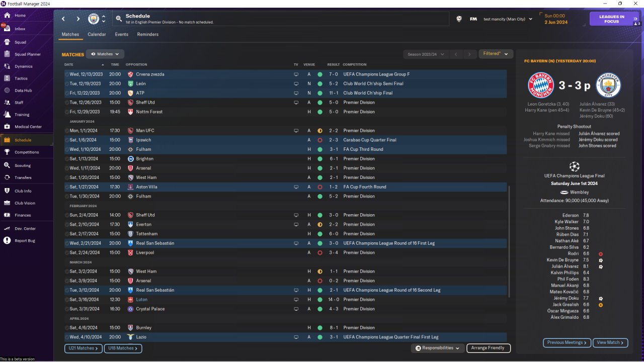Open the Season 2023/24 dropdown

[425, 54]
